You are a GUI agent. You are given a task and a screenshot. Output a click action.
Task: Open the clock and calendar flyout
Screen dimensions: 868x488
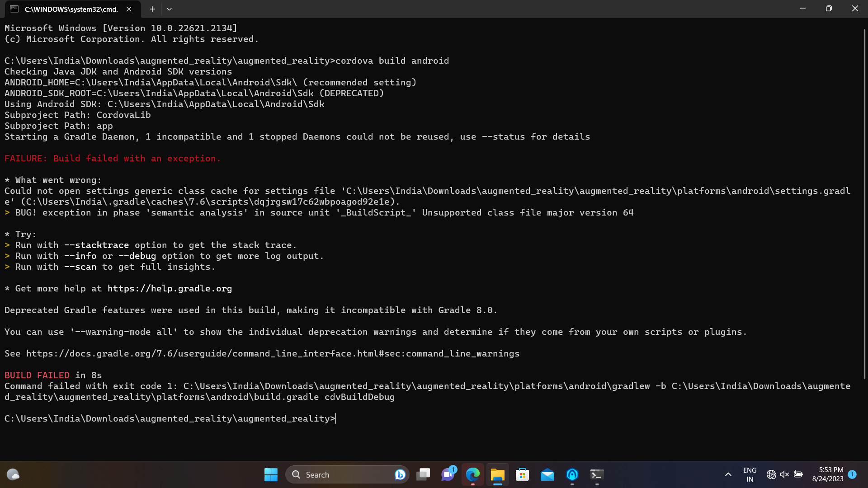click(x=827, y=474)
